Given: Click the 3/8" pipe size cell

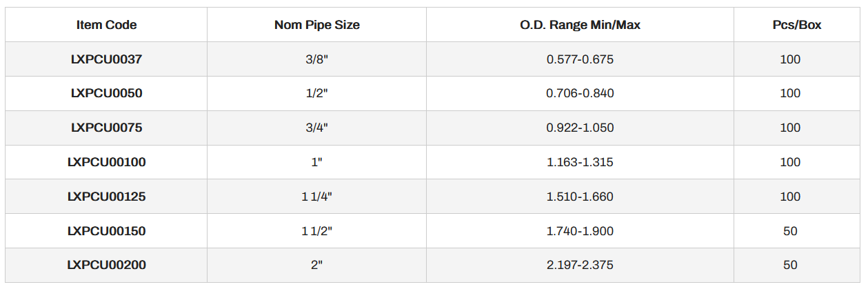Looking at the screenshot, I should pyautogui.click(x=316, y=59).
